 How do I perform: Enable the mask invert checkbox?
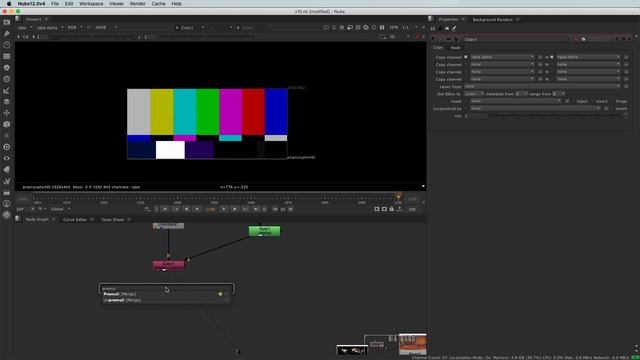click(593, 101)
